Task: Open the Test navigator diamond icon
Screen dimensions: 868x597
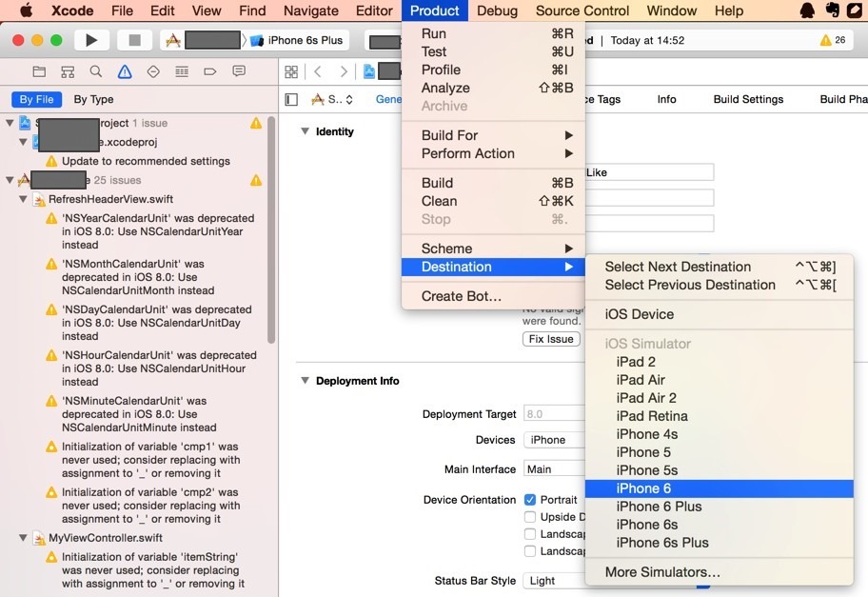Action: tap(153, 71)
